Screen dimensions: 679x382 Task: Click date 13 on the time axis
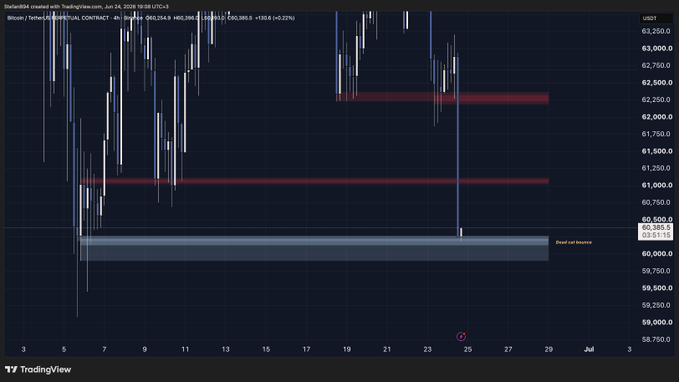pos(225,349)
